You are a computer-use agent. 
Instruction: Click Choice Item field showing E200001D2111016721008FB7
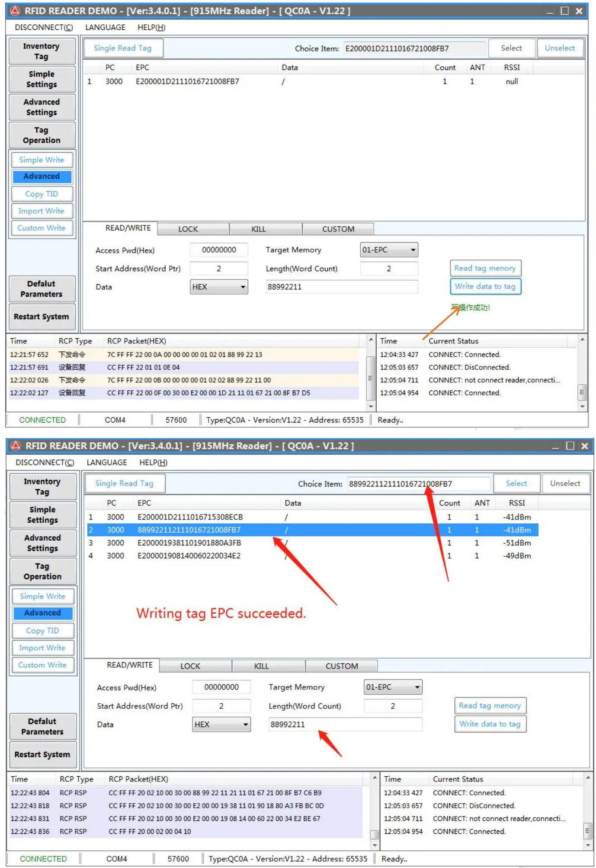(414, 48)
